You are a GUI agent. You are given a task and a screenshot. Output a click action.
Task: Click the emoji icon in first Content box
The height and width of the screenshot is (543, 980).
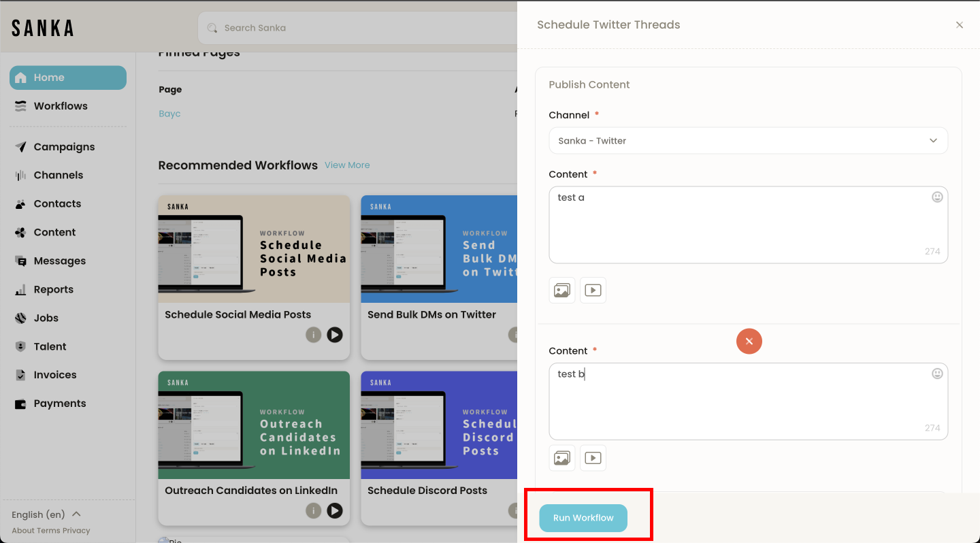click(x=937, y=197)
